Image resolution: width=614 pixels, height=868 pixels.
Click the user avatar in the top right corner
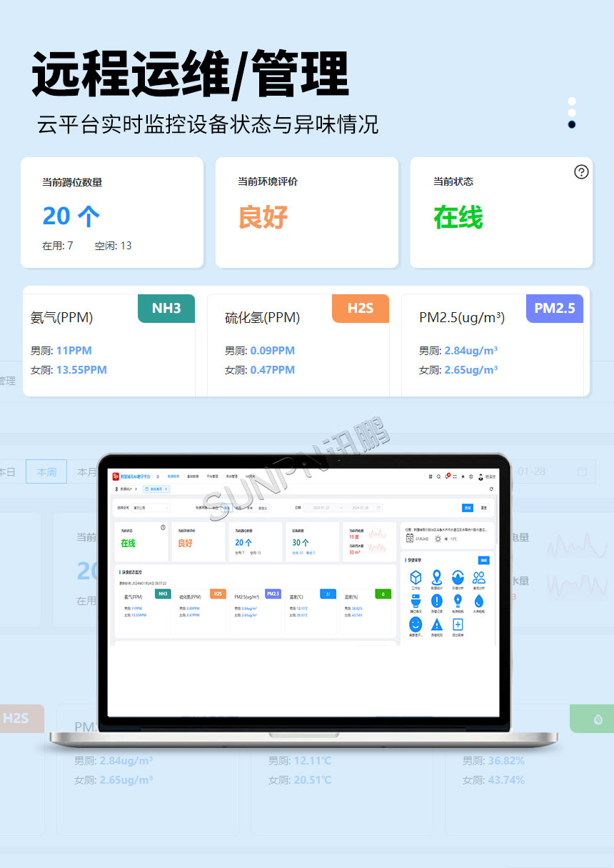480,477
